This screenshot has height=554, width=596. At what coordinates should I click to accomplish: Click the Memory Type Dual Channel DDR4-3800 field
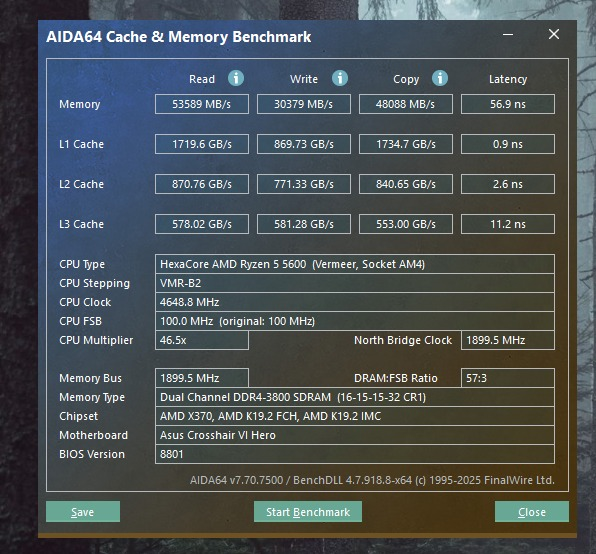click(x=355, y=397)
